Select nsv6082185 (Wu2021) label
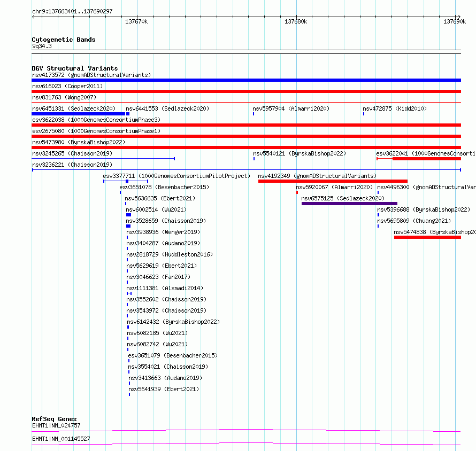Screen dimensions: 476x451 [157, 333]
